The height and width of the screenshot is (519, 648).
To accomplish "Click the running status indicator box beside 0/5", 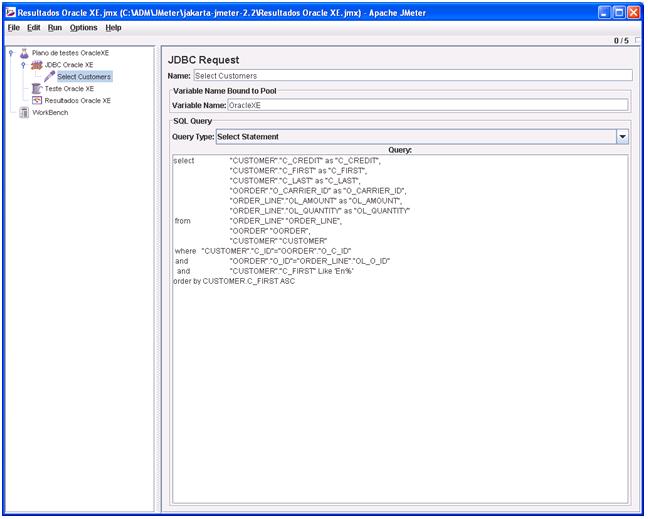I will click(636, 40).
